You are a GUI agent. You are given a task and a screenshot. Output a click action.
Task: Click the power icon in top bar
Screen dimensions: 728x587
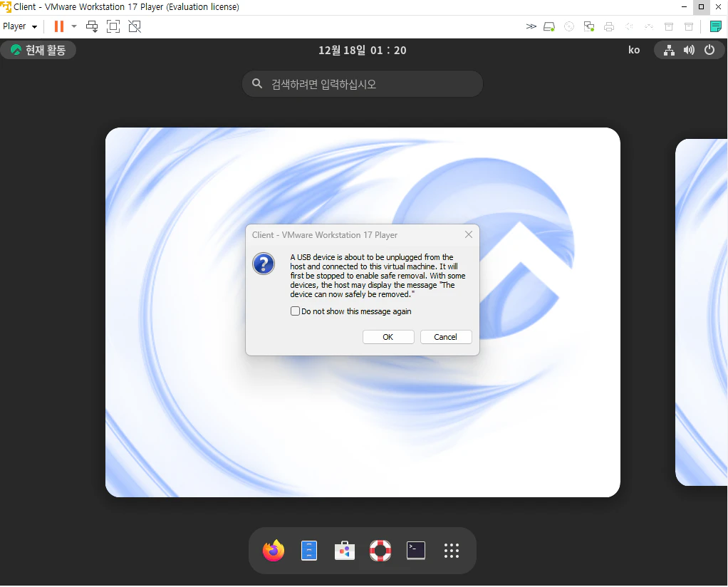[x=709, y=50]
